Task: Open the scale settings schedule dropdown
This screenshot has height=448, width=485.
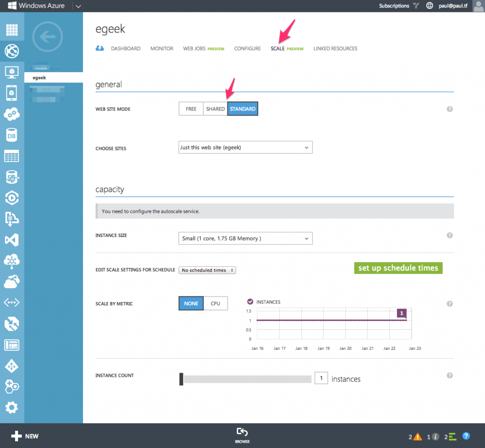Action: [207, 269]
